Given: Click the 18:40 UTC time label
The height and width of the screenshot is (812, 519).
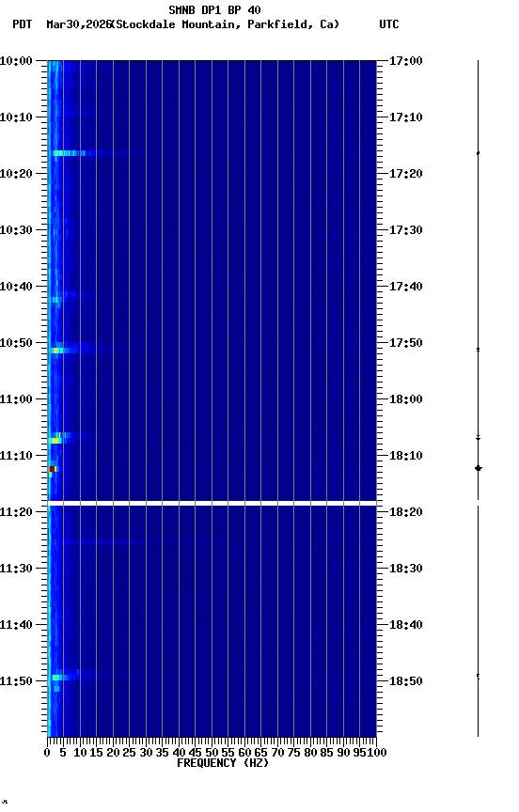Looking at the screenshot, I should click(x=406, y=625).
